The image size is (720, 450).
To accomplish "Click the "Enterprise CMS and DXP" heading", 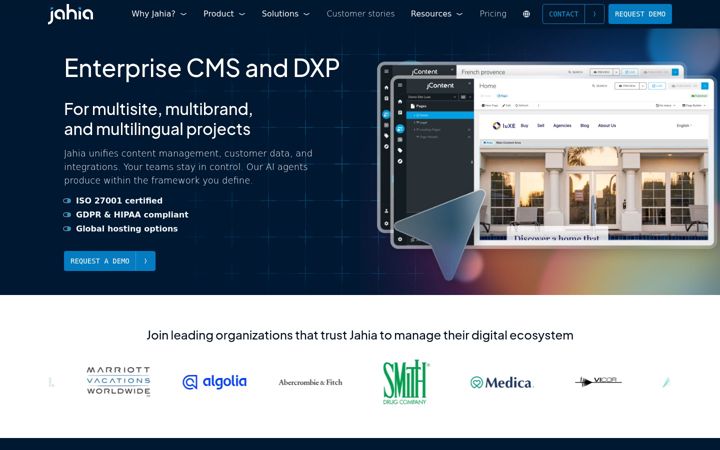I will click(x=202, y=68).
